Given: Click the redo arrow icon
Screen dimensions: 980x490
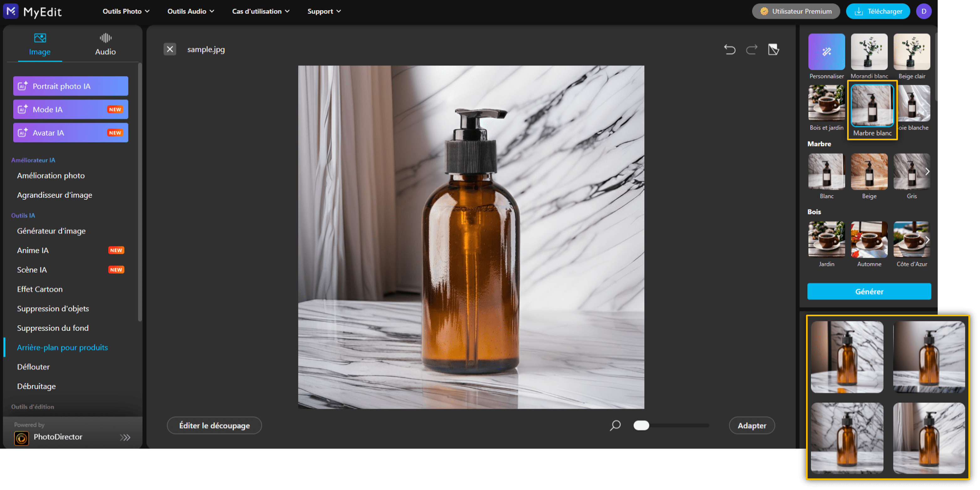Looking at the screenshot, I should pyautogui.click(x=751, y=49).
